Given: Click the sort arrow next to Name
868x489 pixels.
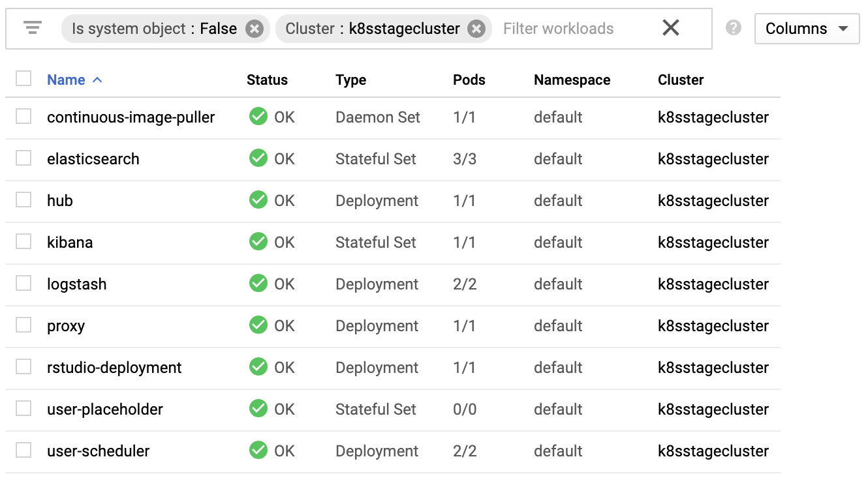Looking at the screenshot, I should [x=97, y=80].
